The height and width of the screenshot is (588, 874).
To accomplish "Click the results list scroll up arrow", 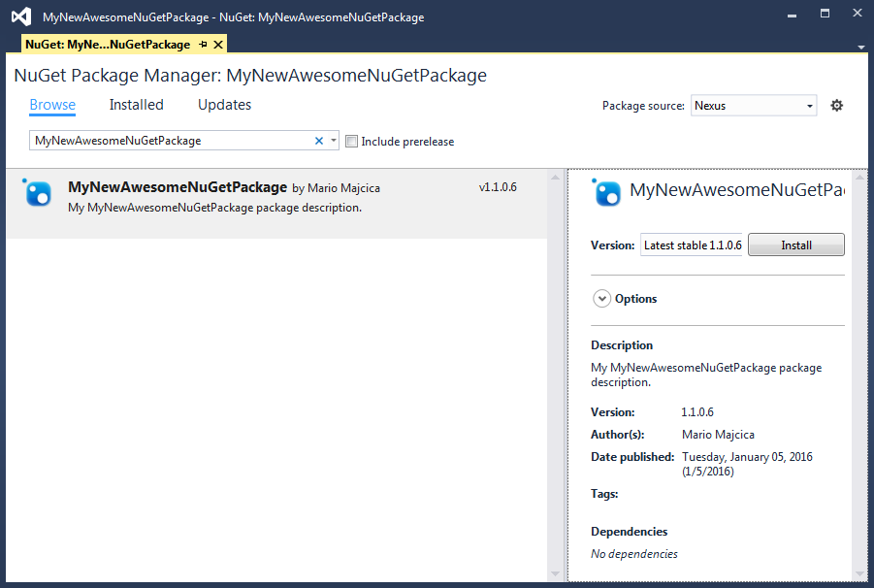I will click(x=555, y=178).
